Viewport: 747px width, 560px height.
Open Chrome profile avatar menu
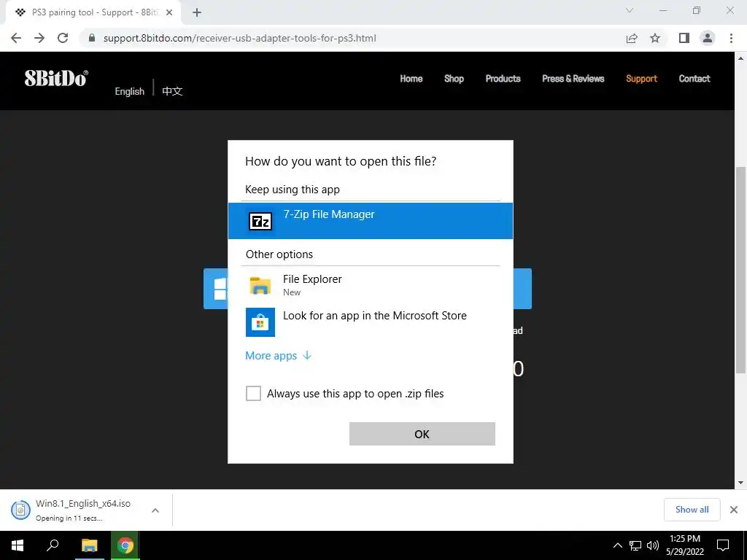(708, 38)
